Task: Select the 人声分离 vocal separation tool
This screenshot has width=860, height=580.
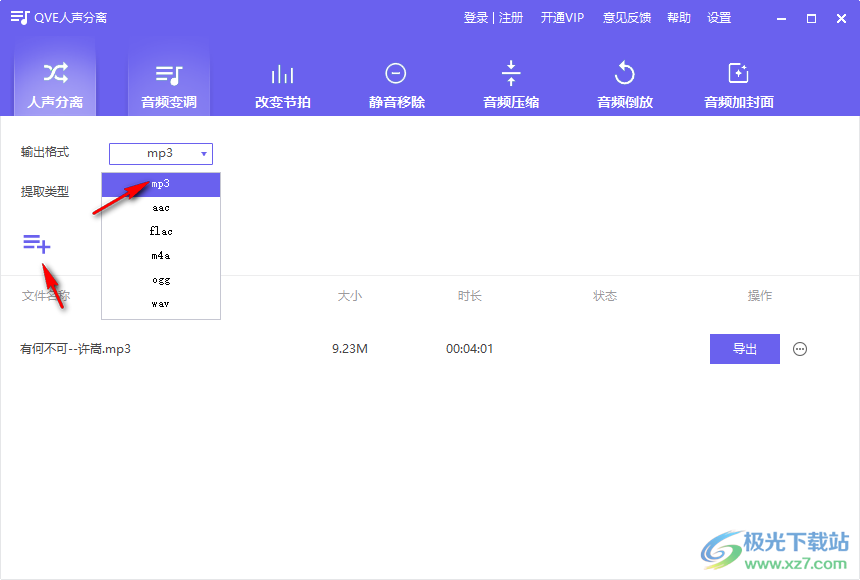Action: (x=54, y=83)
